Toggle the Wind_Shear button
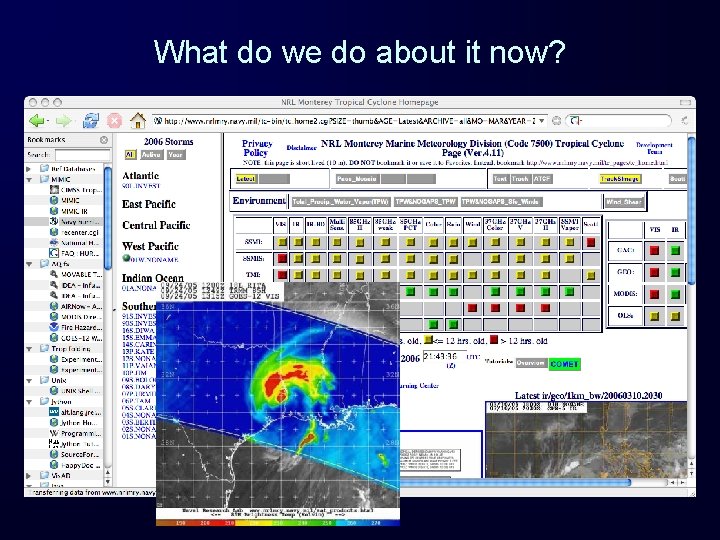Viewport: 720px width, 540px height. click(x=624, y=202)
